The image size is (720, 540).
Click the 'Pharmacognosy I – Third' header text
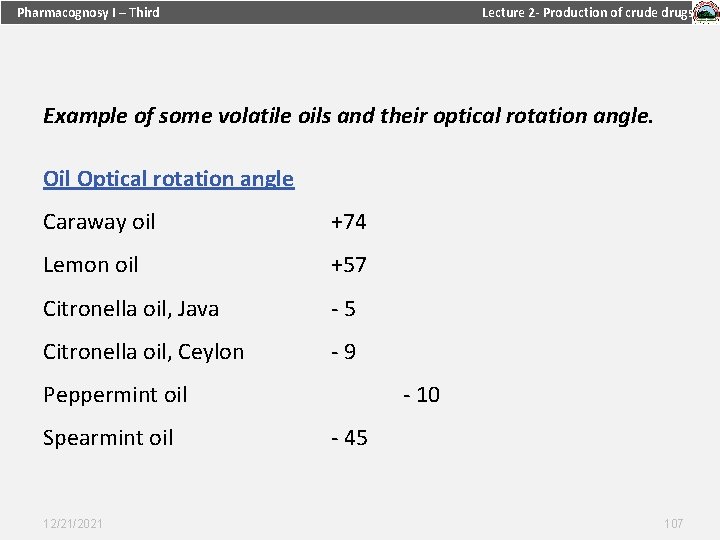88,13
